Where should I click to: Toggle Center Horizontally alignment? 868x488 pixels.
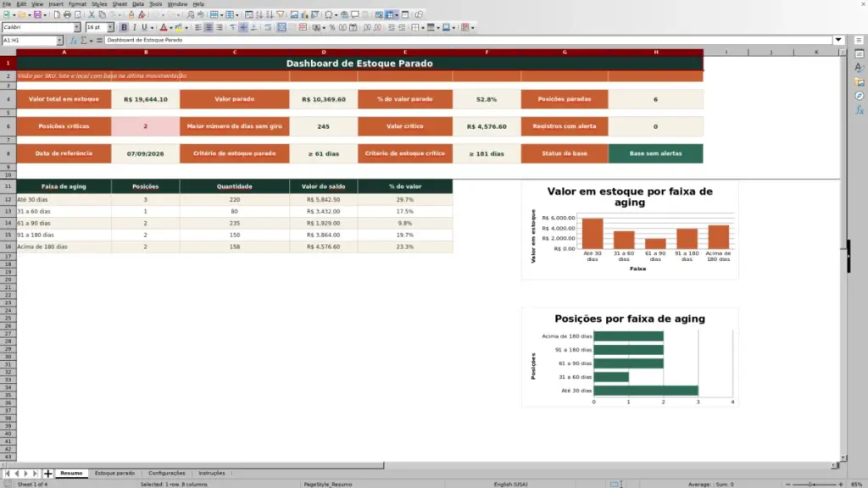209,27
